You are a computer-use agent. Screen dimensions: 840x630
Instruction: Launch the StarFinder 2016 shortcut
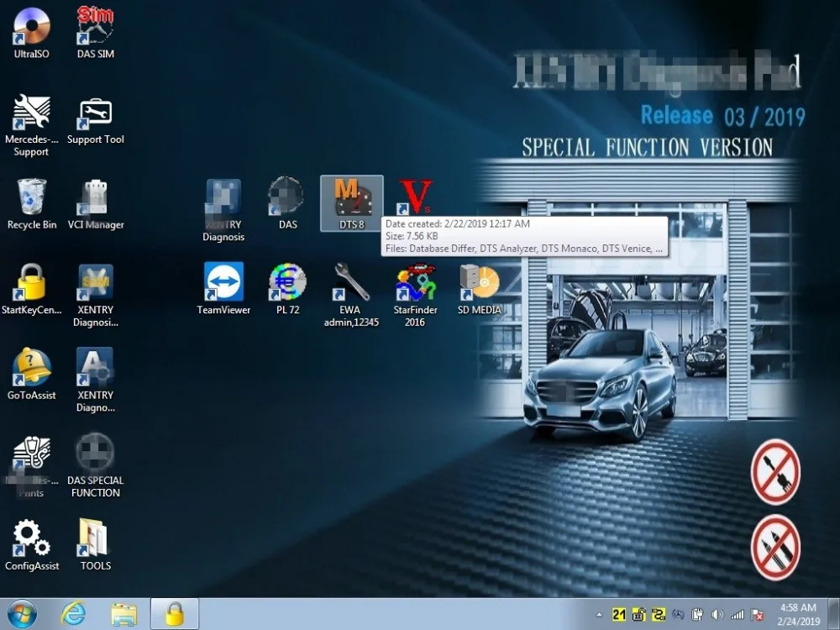point(415,283)
